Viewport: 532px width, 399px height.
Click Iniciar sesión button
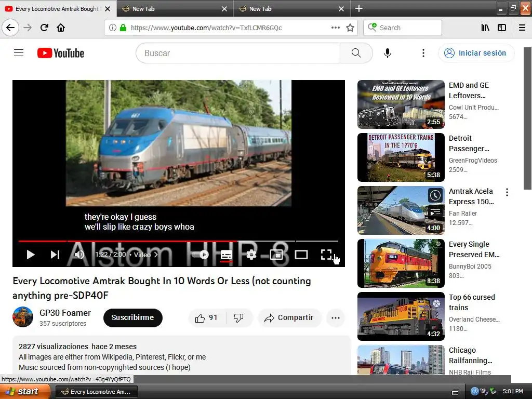[x=476, y=53]
